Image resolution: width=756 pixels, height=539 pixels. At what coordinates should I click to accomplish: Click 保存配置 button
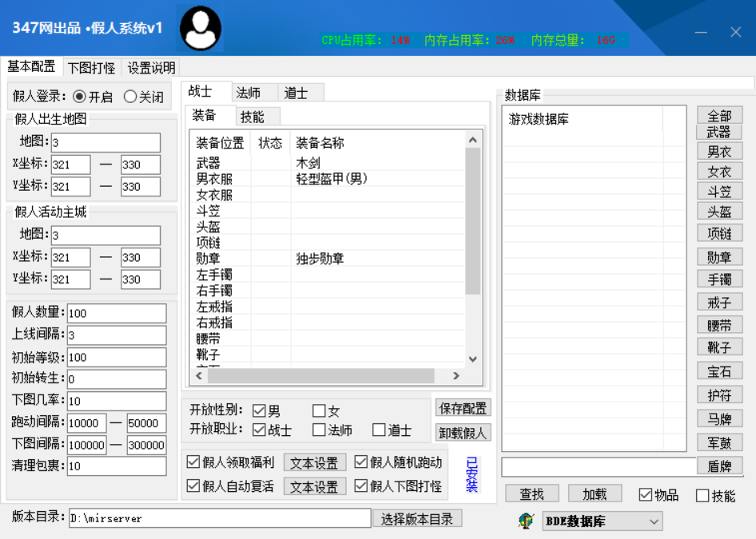(463, 408)
